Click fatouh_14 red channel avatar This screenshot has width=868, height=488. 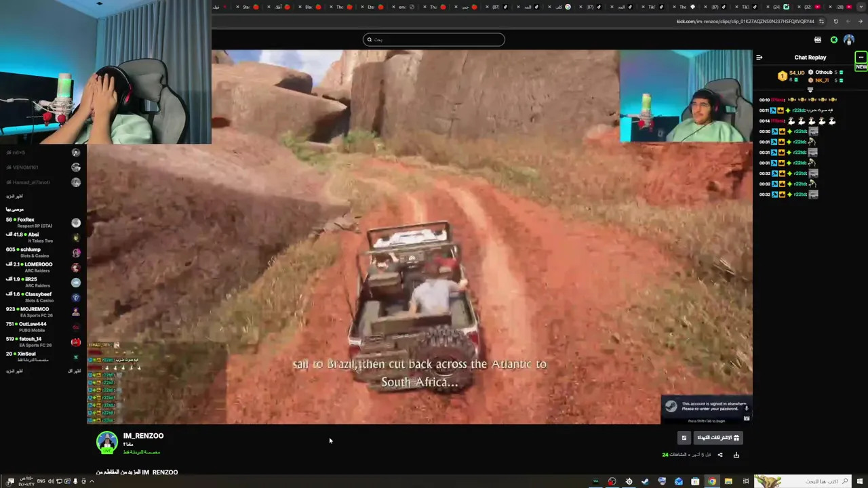click(x=76, y=342)
